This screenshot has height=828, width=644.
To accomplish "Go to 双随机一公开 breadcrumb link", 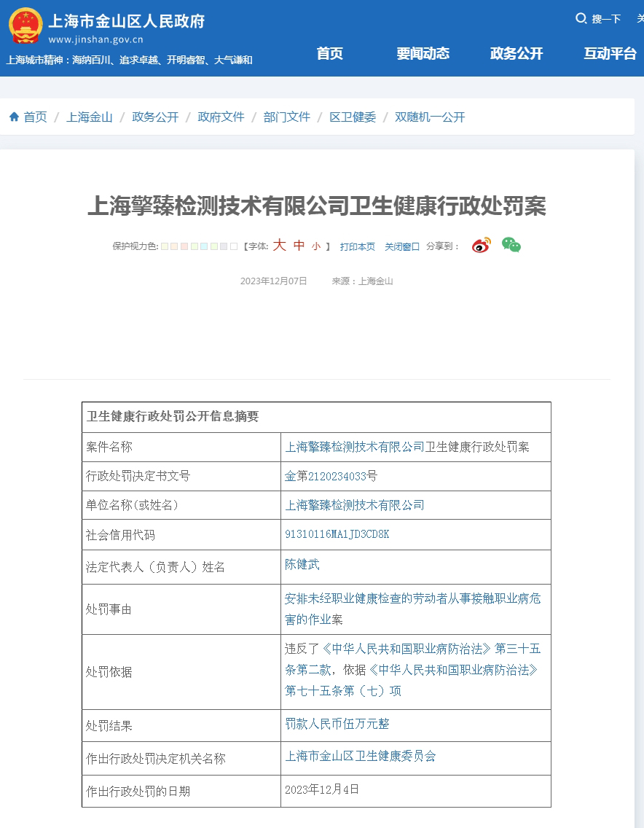I will pyautogui.click(x=430, y=117).
